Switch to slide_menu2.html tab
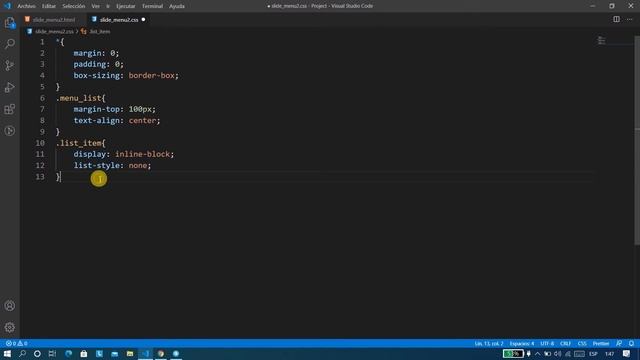Viewport: 640px width, 360px height. pyautogui.click(x=54, y=19)
